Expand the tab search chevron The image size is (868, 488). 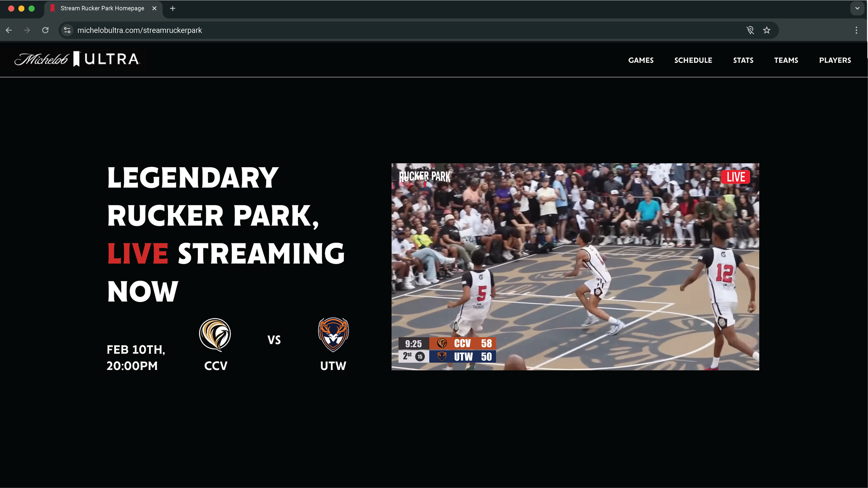click(857, 8)
